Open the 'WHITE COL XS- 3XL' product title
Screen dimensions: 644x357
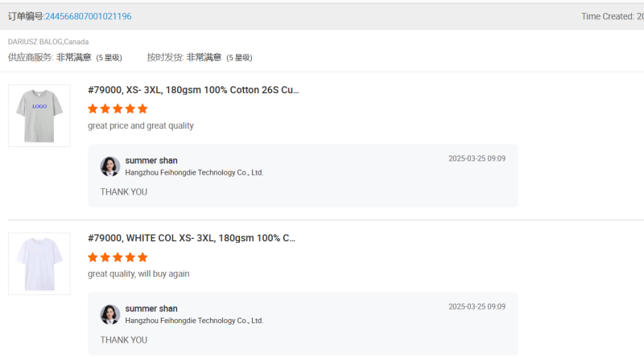193,238
